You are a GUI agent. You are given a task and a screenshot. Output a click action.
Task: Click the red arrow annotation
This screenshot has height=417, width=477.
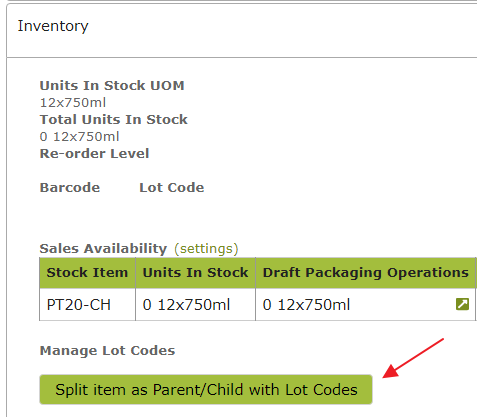click(x=413, y=358)
